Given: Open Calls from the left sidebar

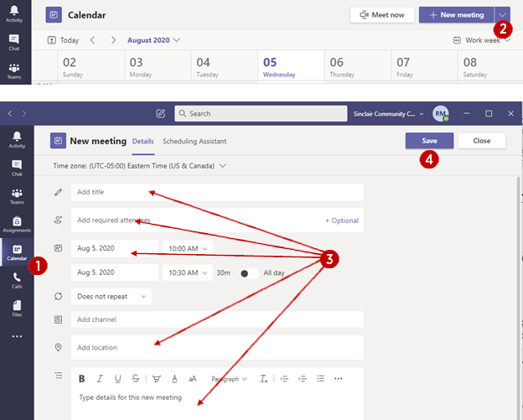Looking at the screenshot, I should 17,281.
